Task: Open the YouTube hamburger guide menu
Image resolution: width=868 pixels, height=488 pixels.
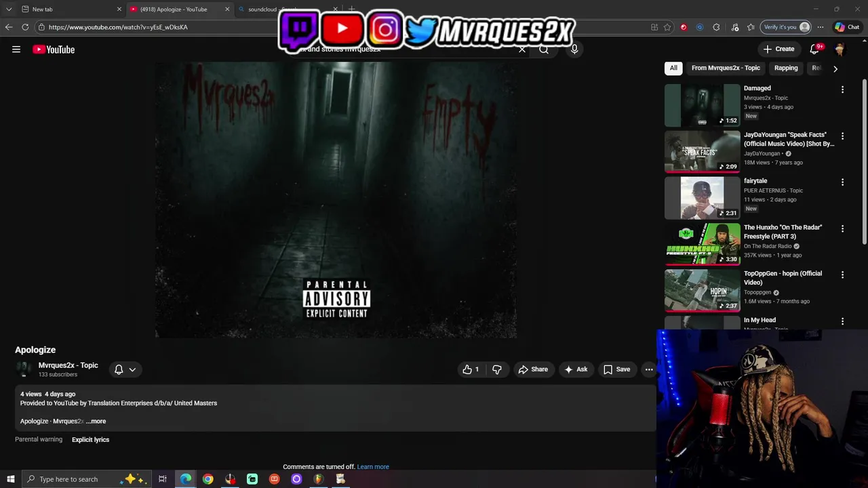Action: click(x=16, y=49)
